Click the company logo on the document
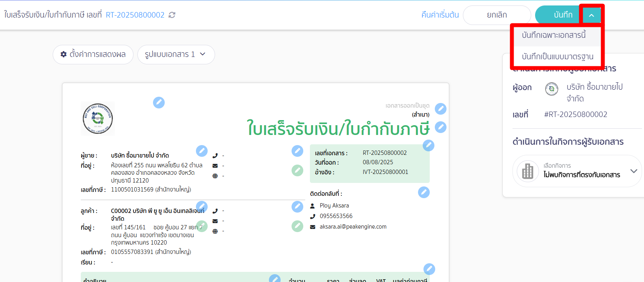644x282 pixels. coord(98,119)
